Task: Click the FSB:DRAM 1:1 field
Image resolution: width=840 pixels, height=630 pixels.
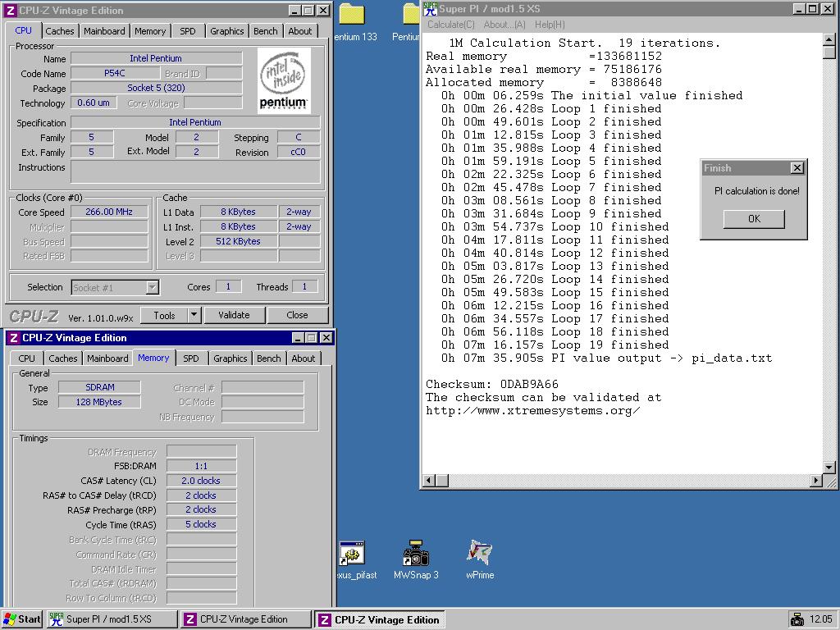Action: click(x=201, y=466)
